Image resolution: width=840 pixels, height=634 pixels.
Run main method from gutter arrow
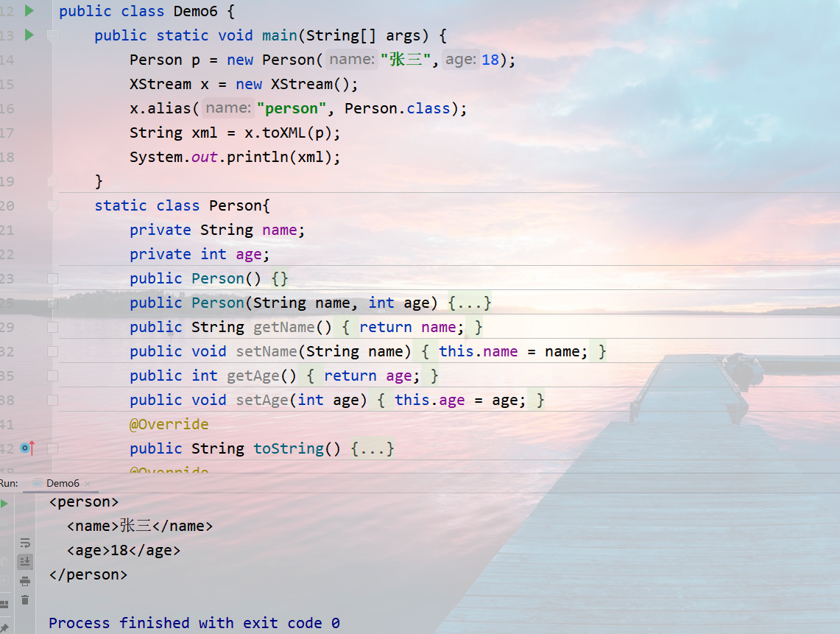pyautogui.click(x=29, y=35)
